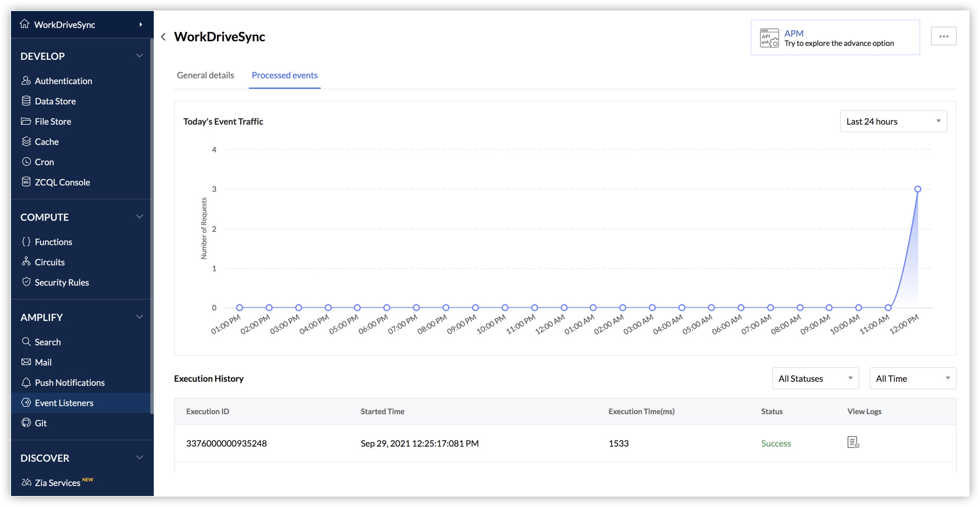980x507 pixels.
Task: Open the Last 24 hours dropdown
Action: [893, 122]
